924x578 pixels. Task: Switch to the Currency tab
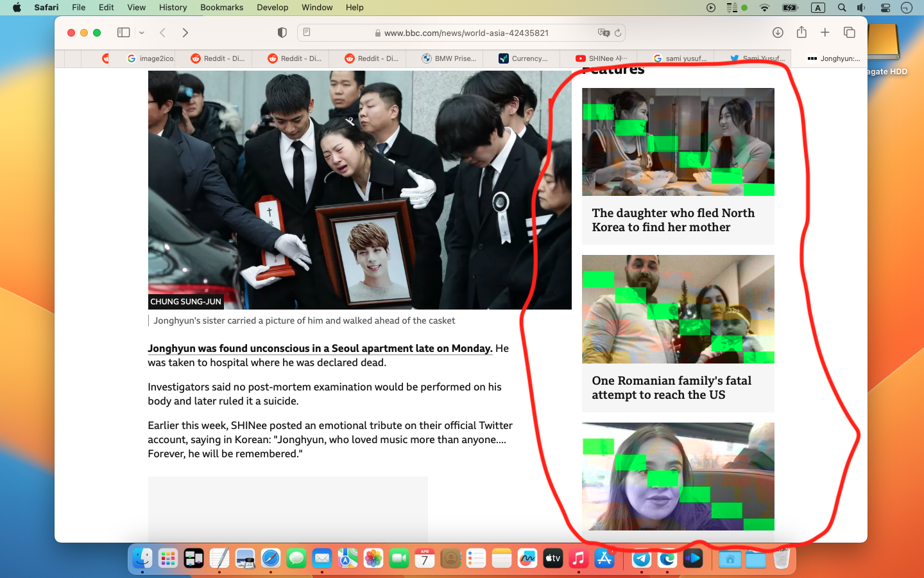(x=524, y=58)
